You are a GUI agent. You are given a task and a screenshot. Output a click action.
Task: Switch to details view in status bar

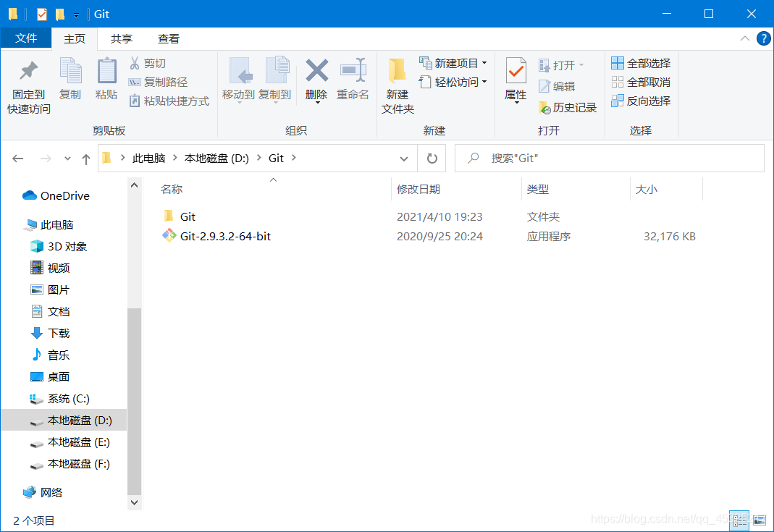pyautogui.click(x=739, y=520)
